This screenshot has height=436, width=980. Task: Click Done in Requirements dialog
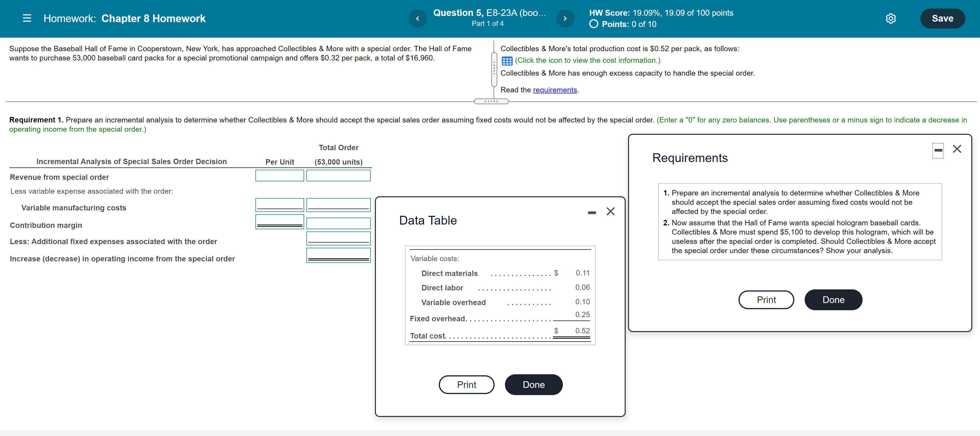click(x=833, y=299)
